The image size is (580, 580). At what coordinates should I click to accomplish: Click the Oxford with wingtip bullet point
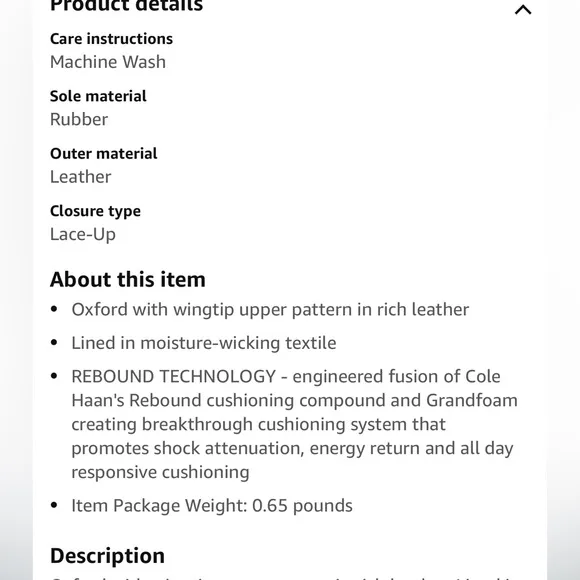coord(270,309)
